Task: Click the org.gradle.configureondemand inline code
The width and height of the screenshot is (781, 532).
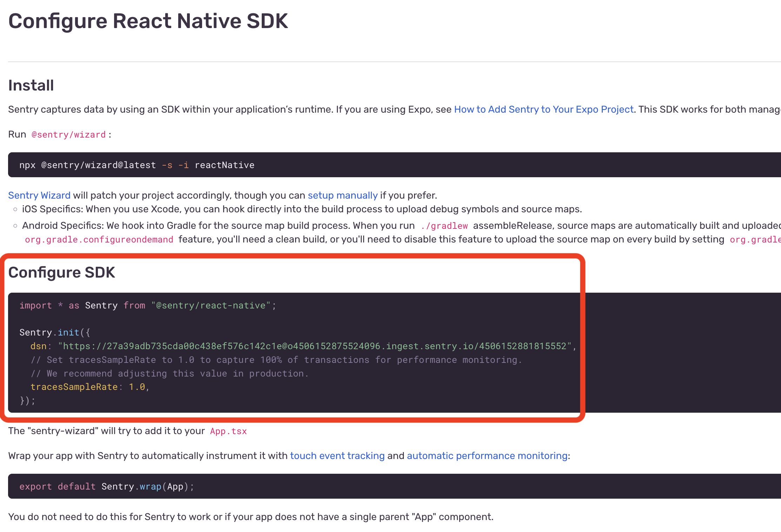Action: pos(99,240)
